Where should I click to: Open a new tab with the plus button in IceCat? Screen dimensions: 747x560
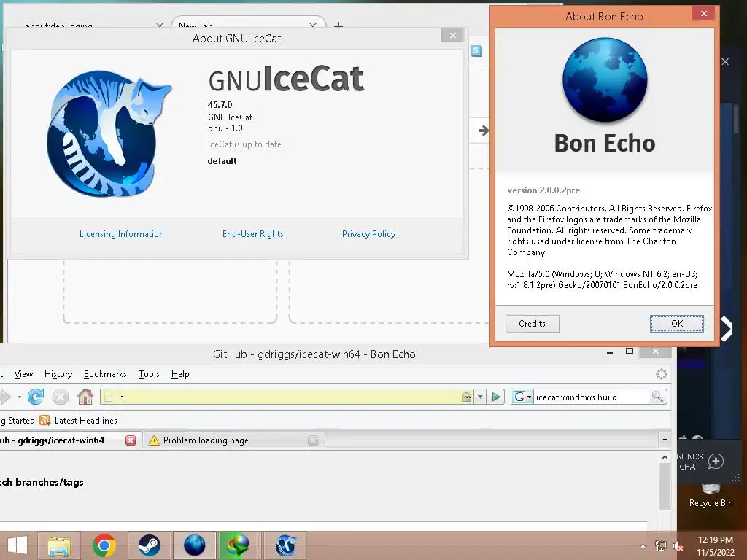tap(338, 25)
